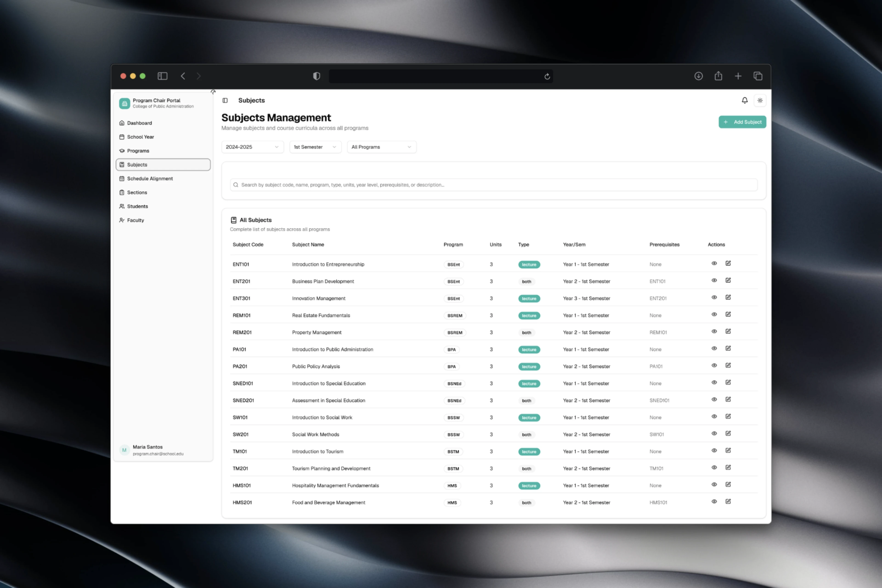
Task: Toggle browser sidebar icon
Action: (162, 76)
